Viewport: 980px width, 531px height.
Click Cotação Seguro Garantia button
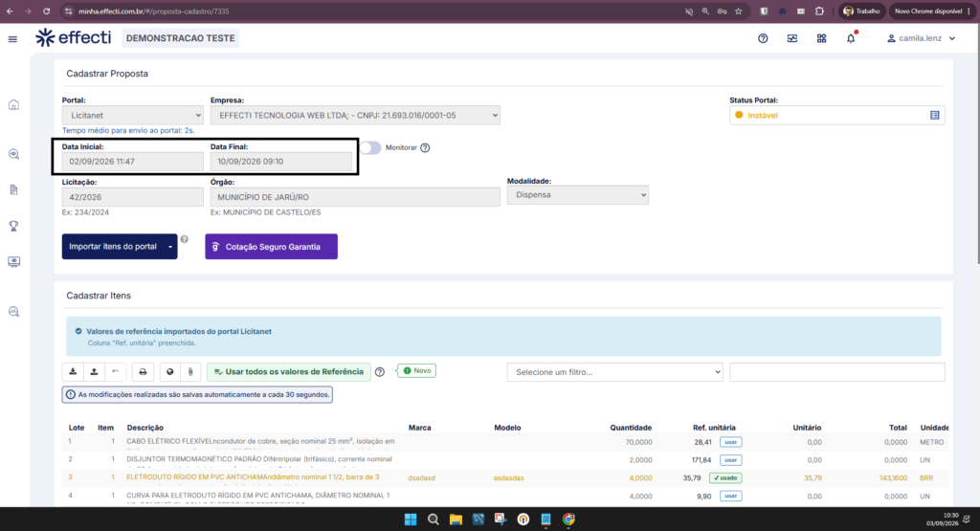[271, 247]
